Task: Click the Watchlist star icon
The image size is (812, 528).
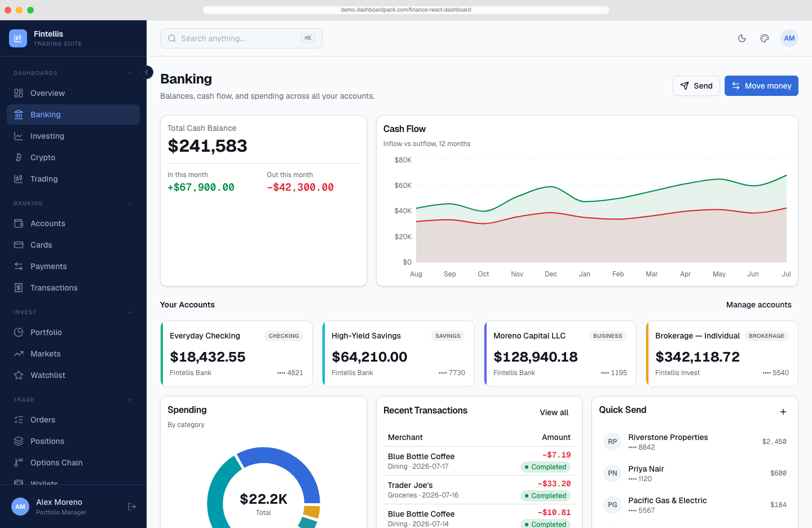Action: coord(19,375)
